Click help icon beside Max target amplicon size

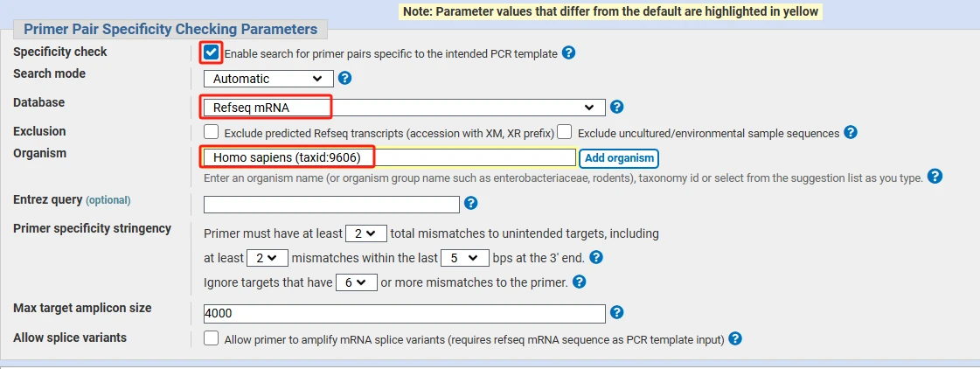[616, 312]
